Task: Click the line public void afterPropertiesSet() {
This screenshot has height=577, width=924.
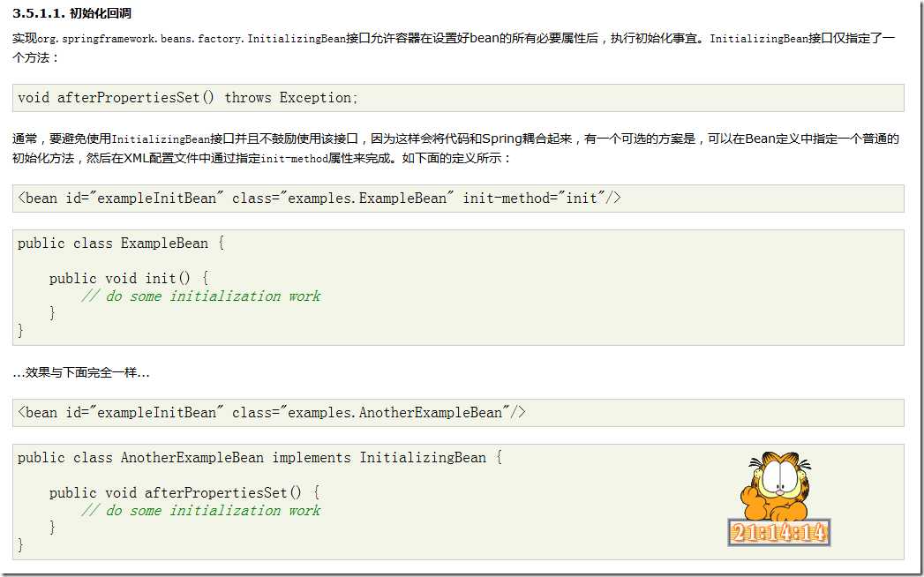Action: point(184,492)
